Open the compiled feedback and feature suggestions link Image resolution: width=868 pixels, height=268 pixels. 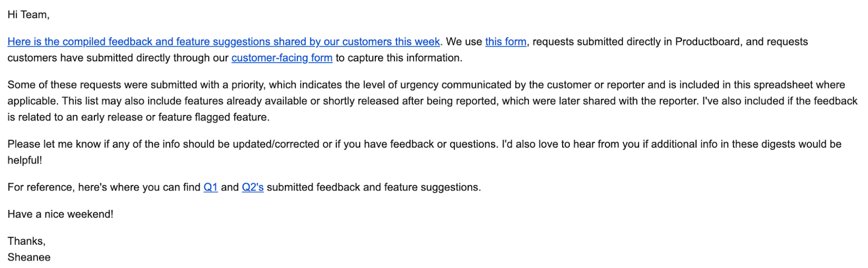[x=224, y=42]
